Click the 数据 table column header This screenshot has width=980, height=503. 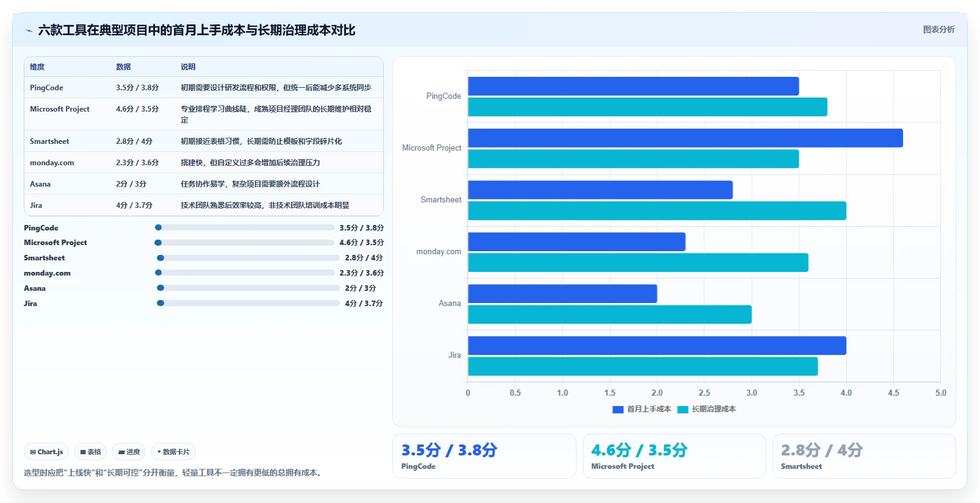tap(123, 66)
